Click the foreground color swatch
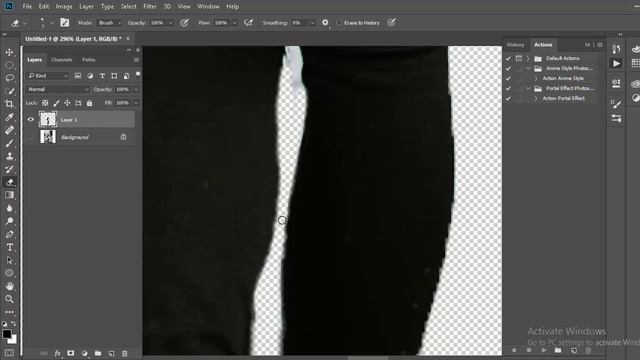The height and width of the screenshot is (360, 640). click(x=7, y=334)
